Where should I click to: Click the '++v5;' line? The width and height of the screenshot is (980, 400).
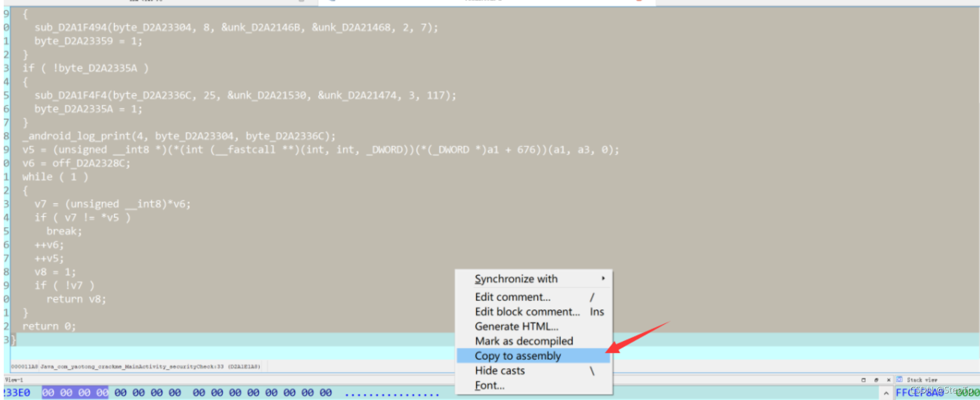[x=49, y=259]
